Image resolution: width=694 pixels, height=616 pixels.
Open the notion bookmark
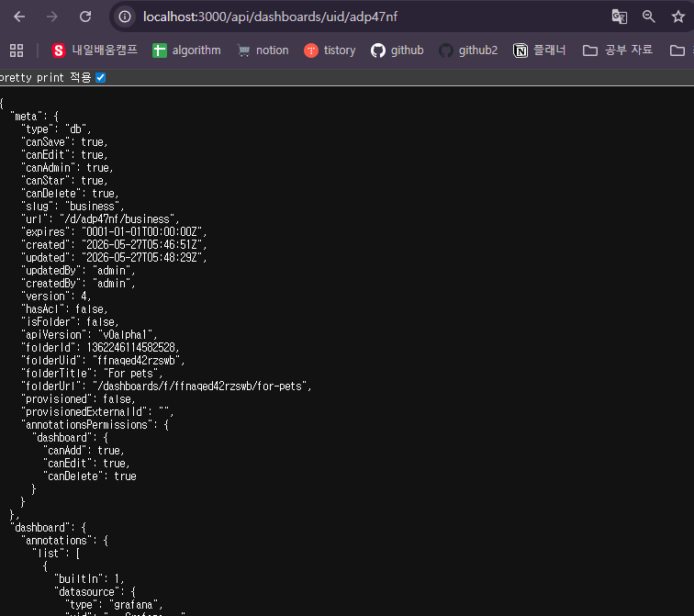(x=263, y=50)
